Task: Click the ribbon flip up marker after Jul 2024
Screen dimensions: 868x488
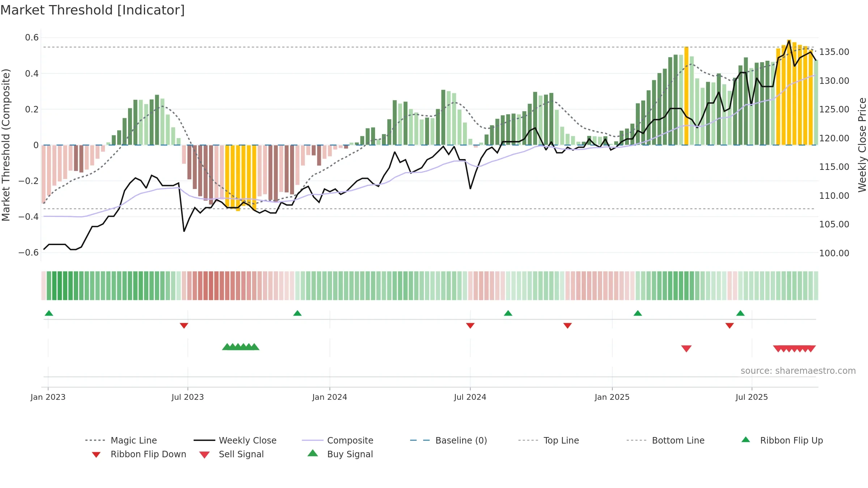Action: pos(508,313)
